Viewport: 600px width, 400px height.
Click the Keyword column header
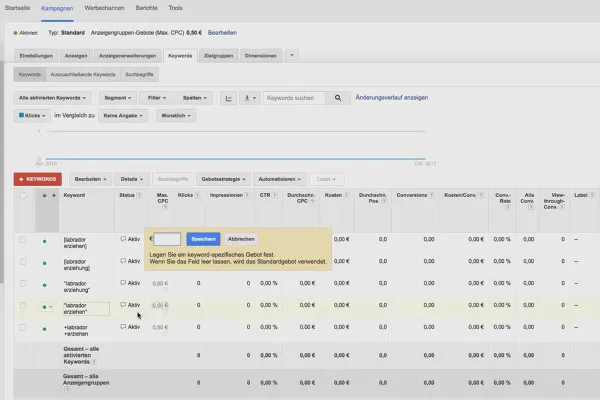pos(74,195)
